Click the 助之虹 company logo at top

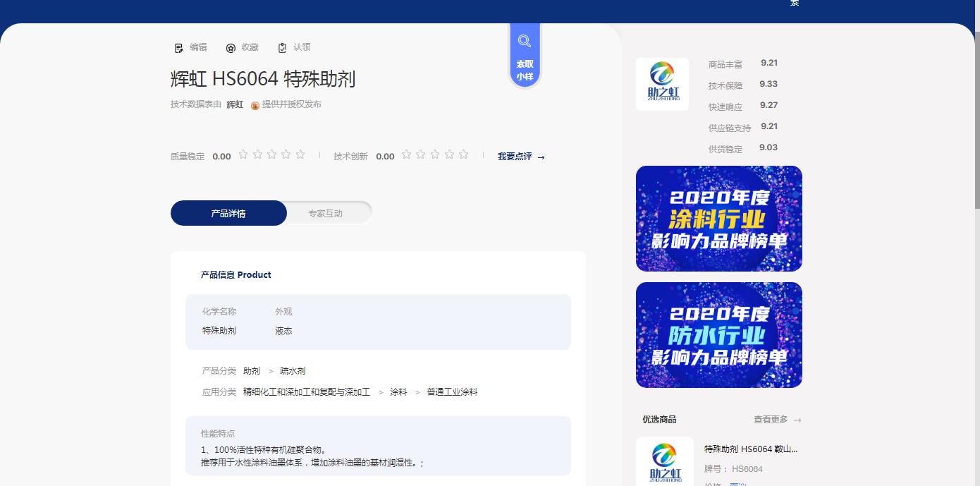click(x=662, y=84)
